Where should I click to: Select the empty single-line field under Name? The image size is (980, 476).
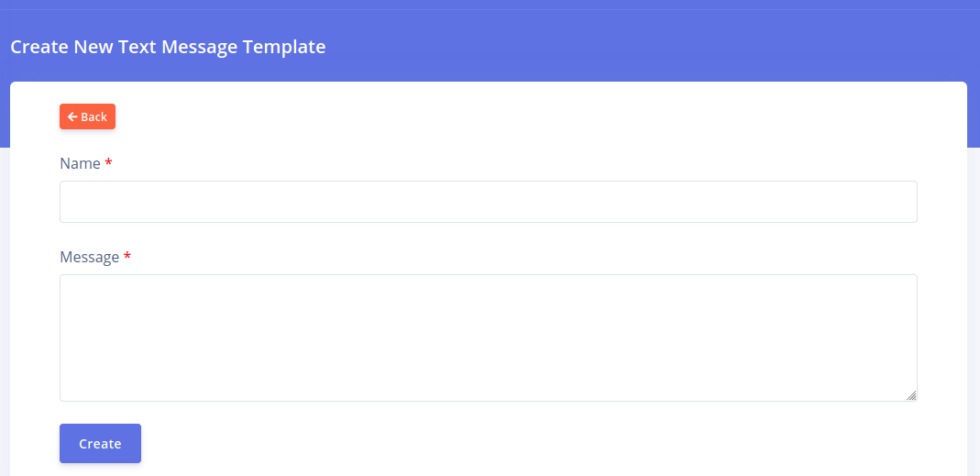pyautogui.click(x=488, y=202)
